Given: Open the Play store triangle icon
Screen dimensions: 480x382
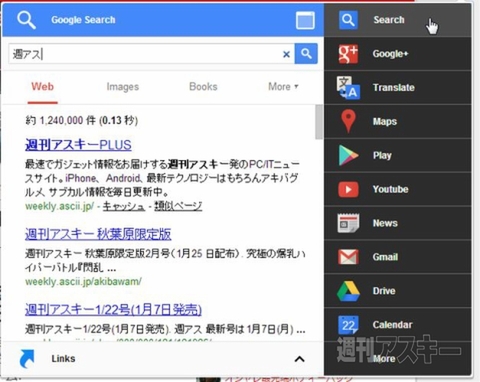Looking at the screenshot, I should coord(348,155).
